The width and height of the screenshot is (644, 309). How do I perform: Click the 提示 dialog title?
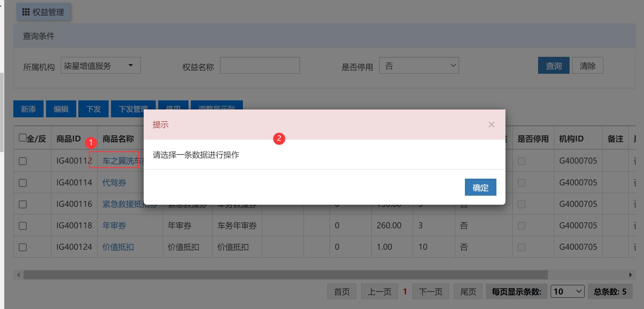[x=161, y=125]
